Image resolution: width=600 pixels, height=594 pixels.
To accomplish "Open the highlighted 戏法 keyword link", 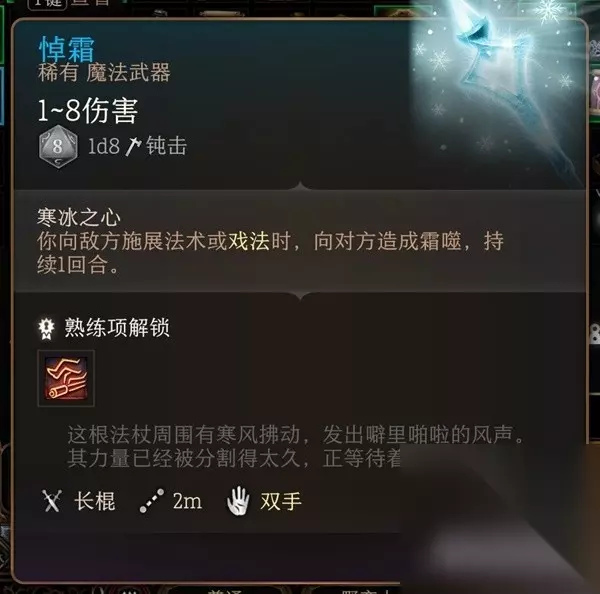I will pos(249,242).
